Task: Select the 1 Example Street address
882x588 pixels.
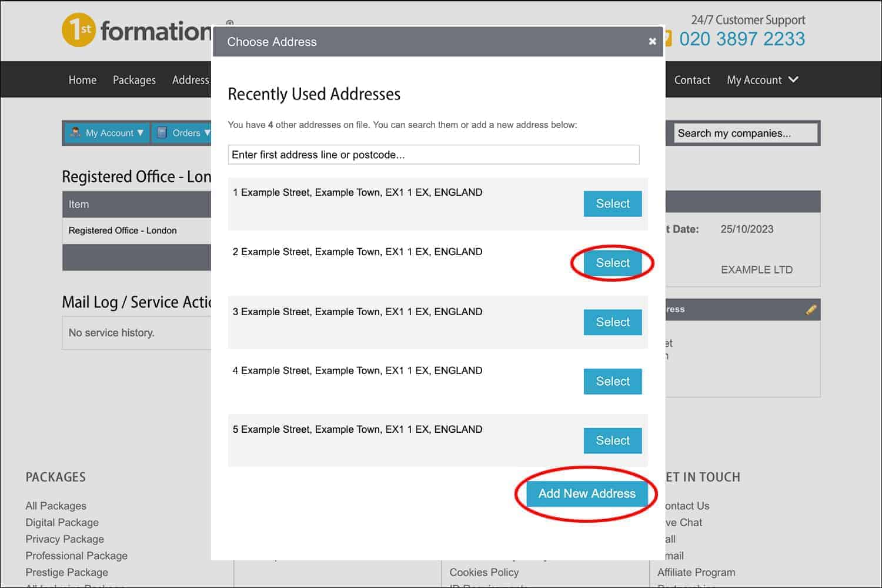Action: coord(612,203)
